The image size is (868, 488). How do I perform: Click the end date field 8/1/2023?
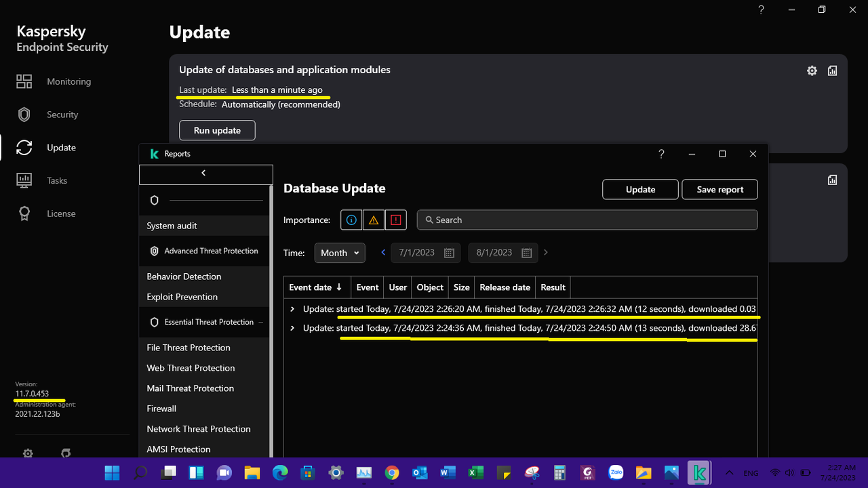pos(503,253)
